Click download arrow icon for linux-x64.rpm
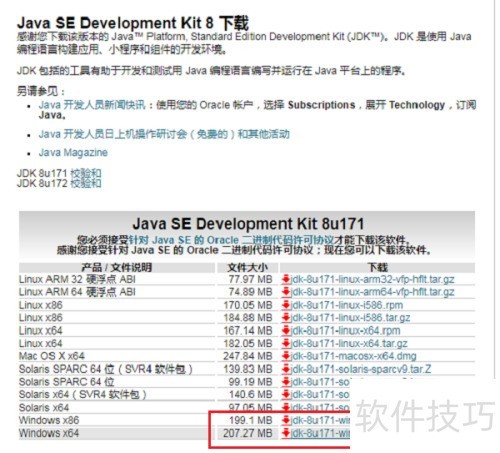 pos(286,331)
